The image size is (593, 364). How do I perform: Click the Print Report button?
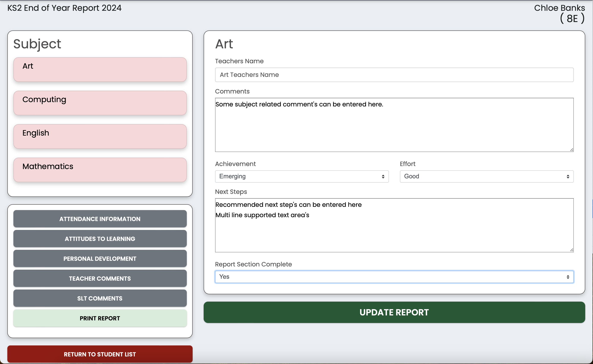click(x=100, y=318)
